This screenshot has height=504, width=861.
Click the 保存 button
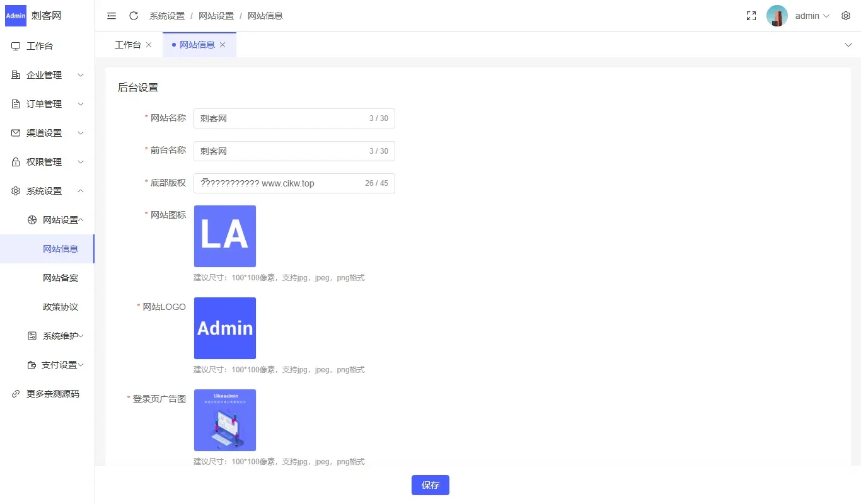pos(430,485)
